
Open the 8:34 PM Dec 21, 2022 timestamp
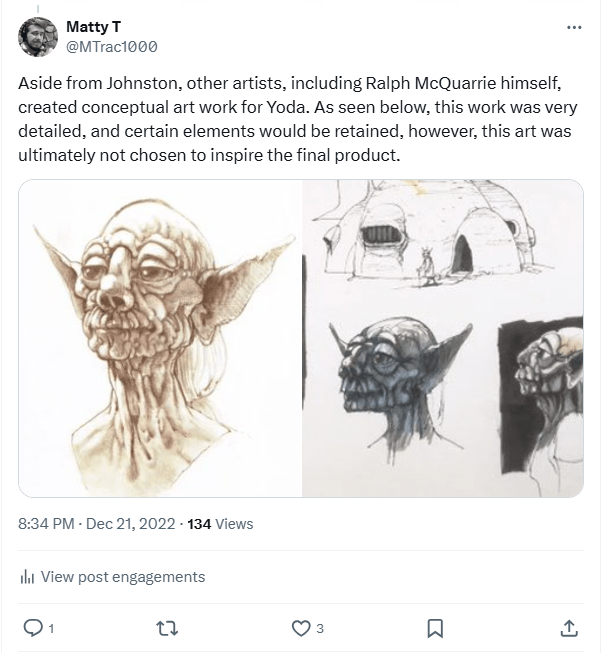[98, 523]
